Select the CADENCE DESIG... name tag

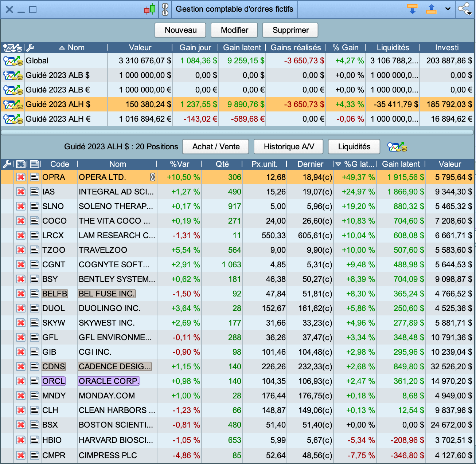pyautogui.click(x=115, y=367)
